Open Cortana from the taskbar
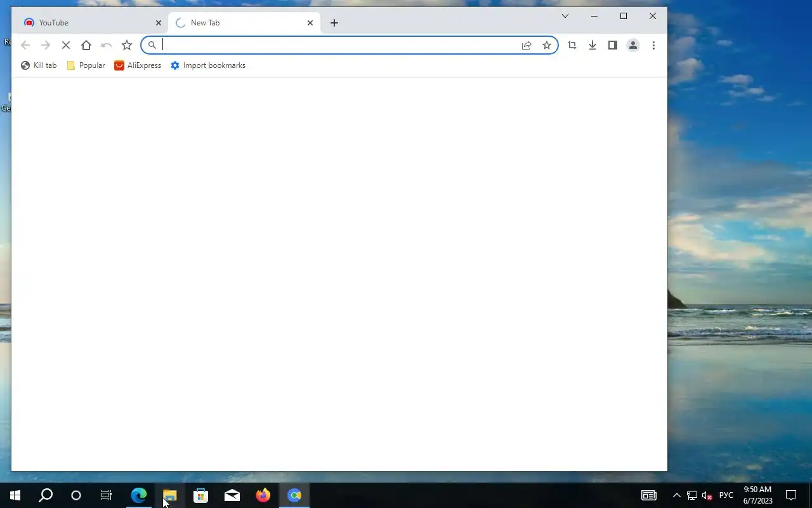Screen dimensions: 812x508 [76, 495]
